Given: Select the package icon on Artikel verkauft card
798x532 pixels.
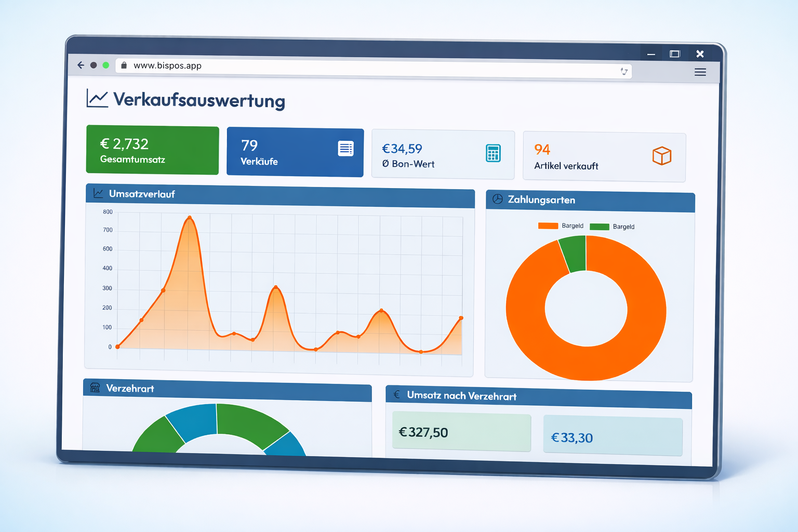Looking at the screenshot, I should click(x=662, y=155).
